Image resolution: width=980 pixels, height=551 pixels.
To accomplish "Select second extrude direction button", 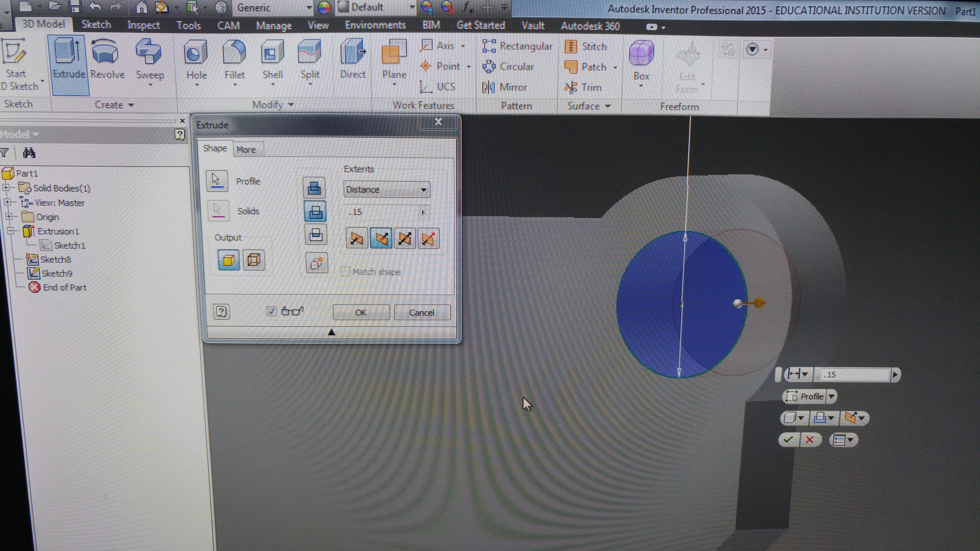I will [x=381, y=238].
